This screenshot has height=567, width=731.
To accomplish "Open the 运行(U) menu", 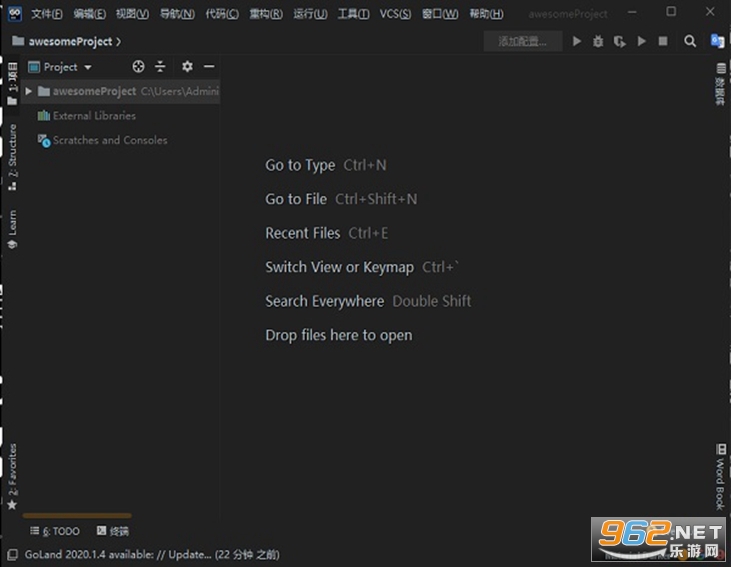I will pyautogui.click(x=310, y=14).
